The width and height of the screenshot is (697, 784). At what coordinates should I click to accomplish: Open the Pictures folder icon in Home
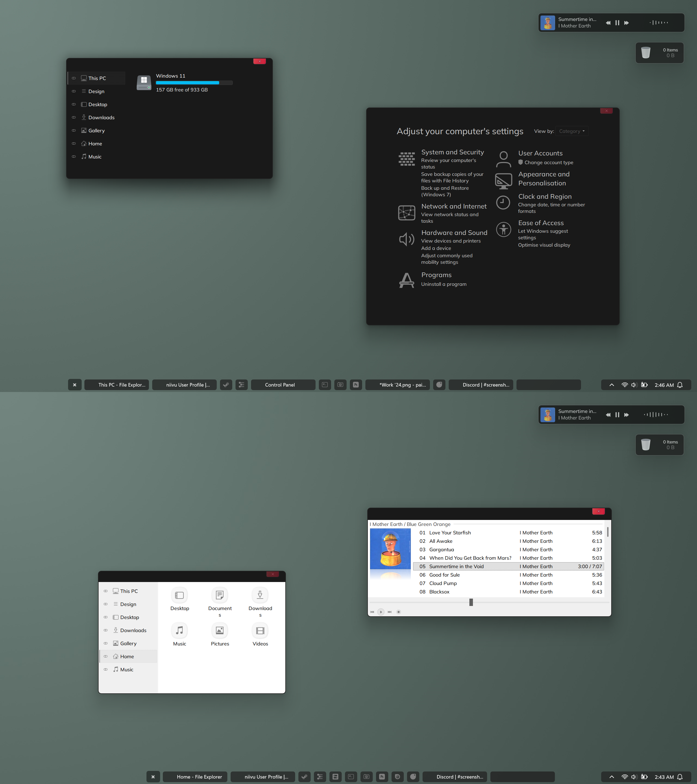[220, 630]
